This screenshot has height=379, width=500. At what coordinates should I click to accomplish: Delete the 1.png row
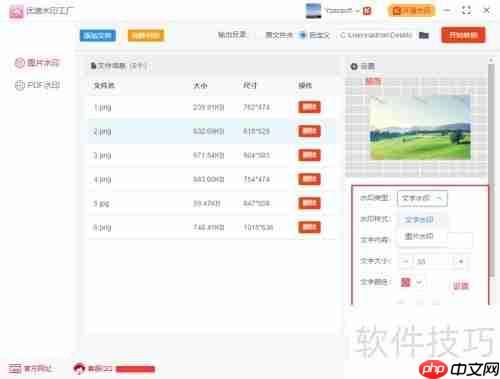point(309,107)
